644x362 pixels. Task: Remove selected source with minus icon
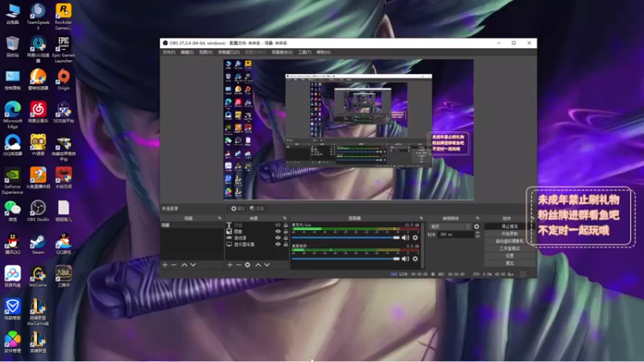238,265
